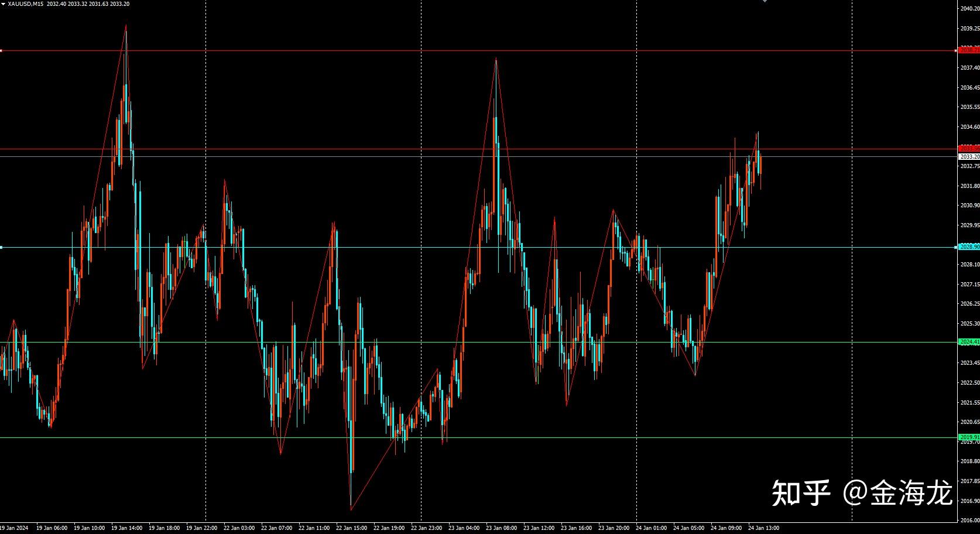Click the 19 Jan 18:00 time label
980x534 pixels.
pos(164,528)
